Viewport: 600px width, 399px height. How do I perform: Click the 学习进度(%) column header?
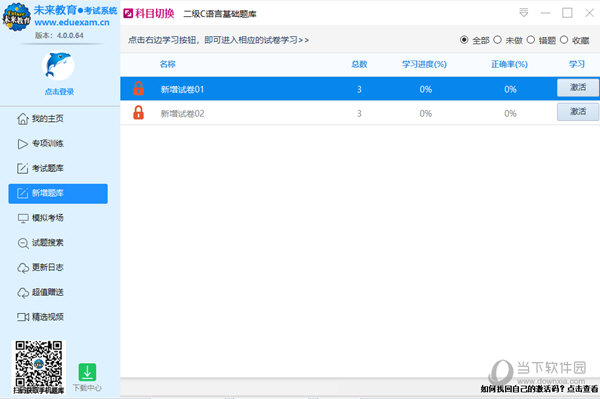[424, 64]
